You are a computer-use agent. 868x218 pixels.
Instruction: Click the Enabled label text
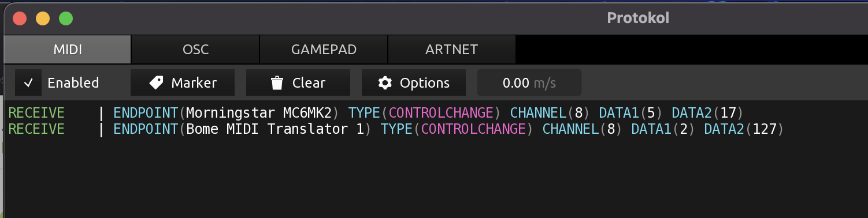pos(73,83)
